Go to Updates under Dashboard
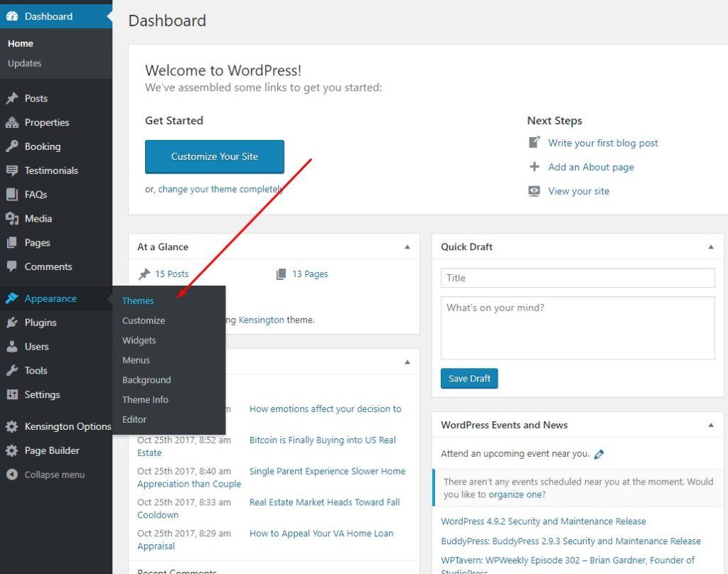Viewport: 728px width, 574px height. [25, 63]
